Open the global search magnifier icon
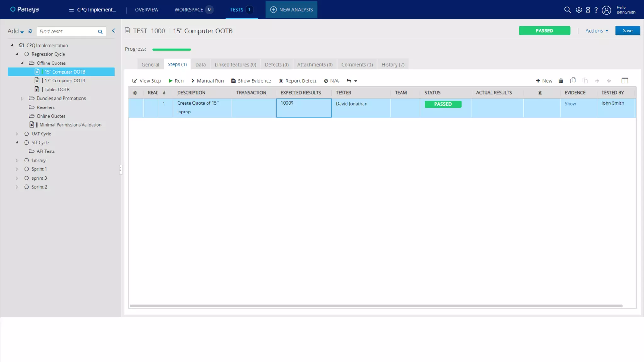The image size is (644, 362). pyautogui.click(x=567, y=10)
